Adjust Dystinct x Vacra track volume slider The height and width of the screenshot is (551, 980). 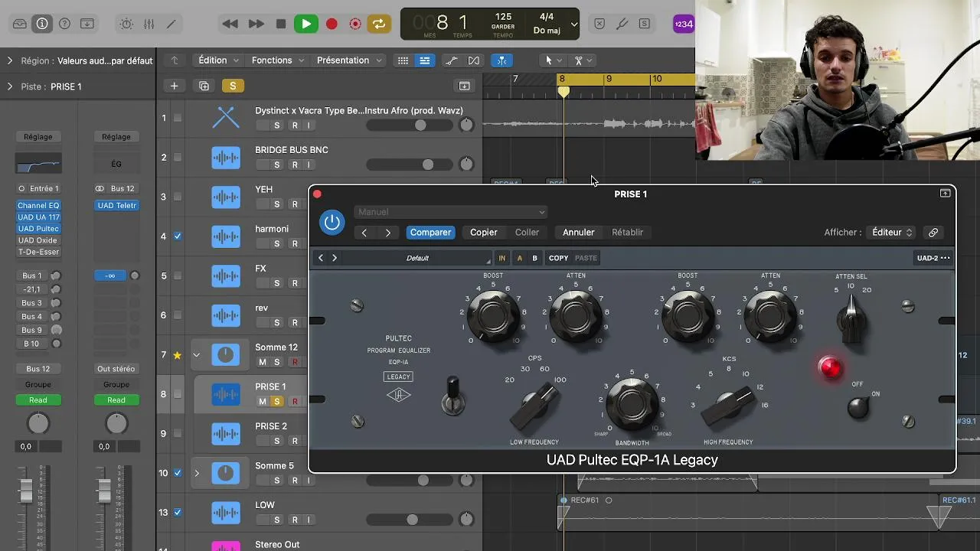pos(410,125)
